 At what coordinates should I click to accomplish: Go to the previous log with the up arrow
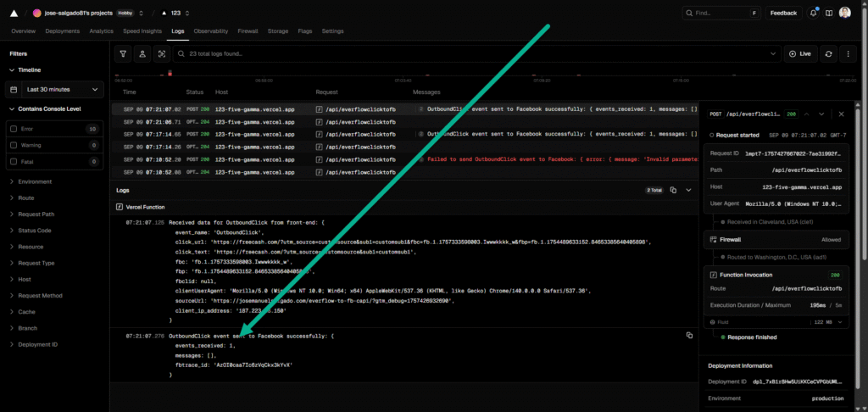point(806,114)
